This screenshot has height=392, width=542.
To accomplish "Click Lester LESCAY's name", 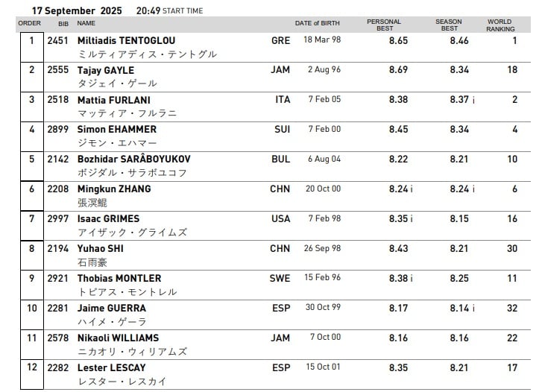I will pos(111,368).
